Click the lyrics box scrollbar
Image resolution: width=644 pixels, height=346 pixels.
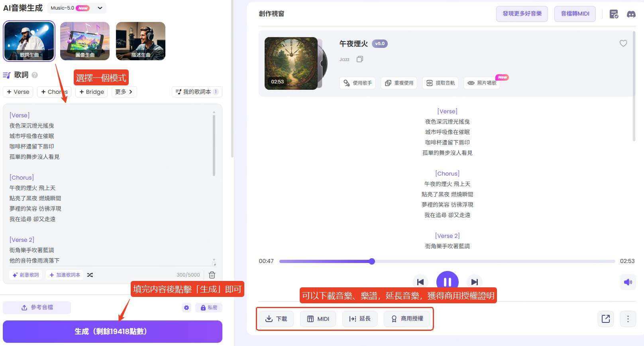click(x=214, y=146)
